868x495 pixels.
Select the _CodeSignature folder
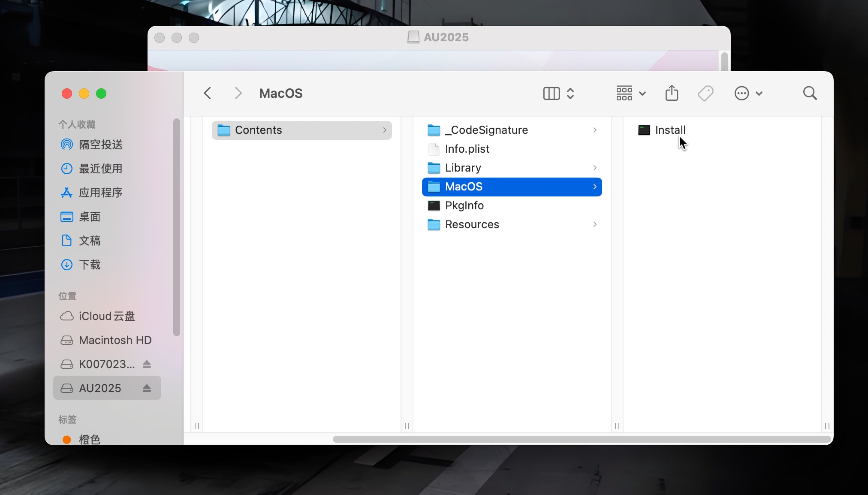[486, 130]
